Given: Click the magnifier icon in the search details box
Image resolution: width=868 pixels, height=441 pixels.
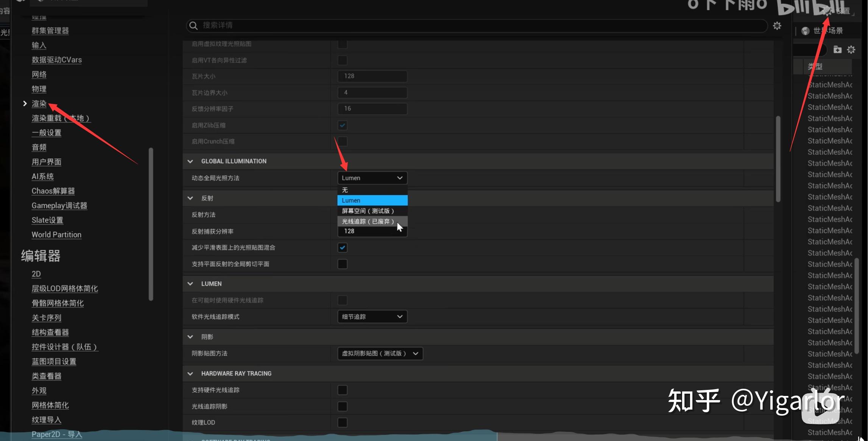Looking at the screenshot, I should tap(193, 25).
